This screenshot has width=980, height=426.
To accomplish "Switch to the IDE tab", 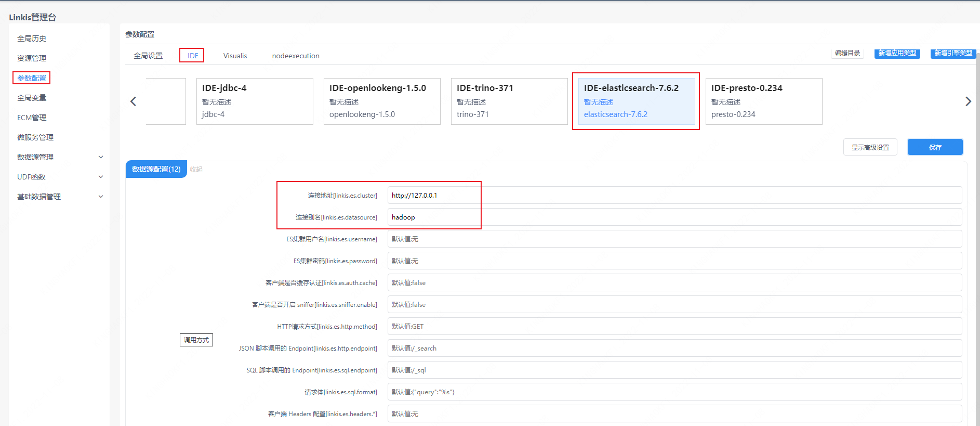I will (193, 56).
